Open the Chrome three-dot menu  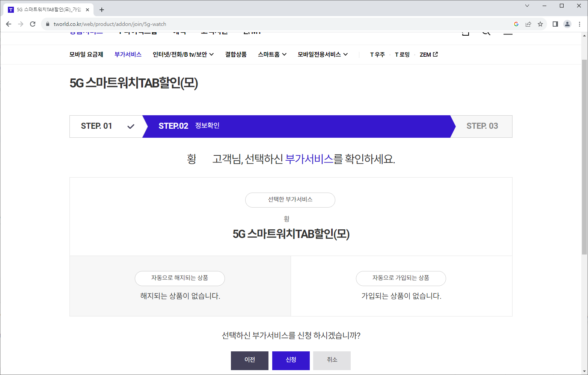(579, 24)
